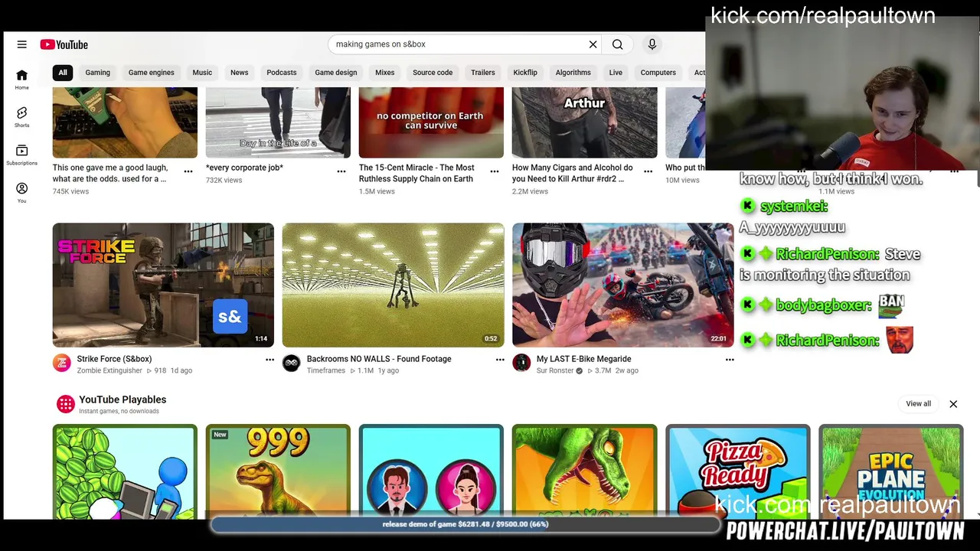Go to Home in the sidebar
This screenshot has width=980, height=551.
(21, 79)
